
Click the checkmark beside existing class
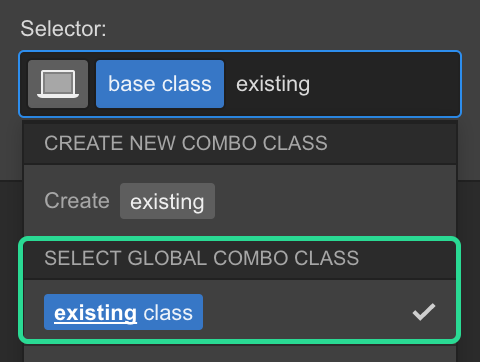424,312
